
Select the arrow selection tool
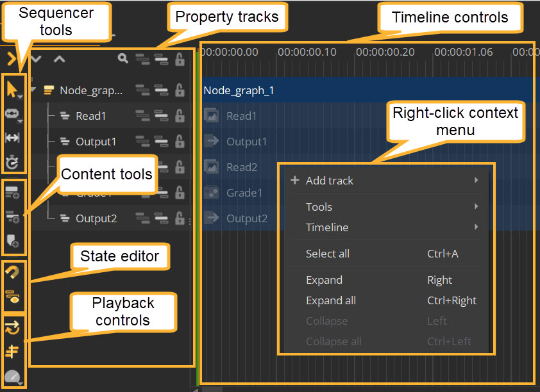[12, 89]
